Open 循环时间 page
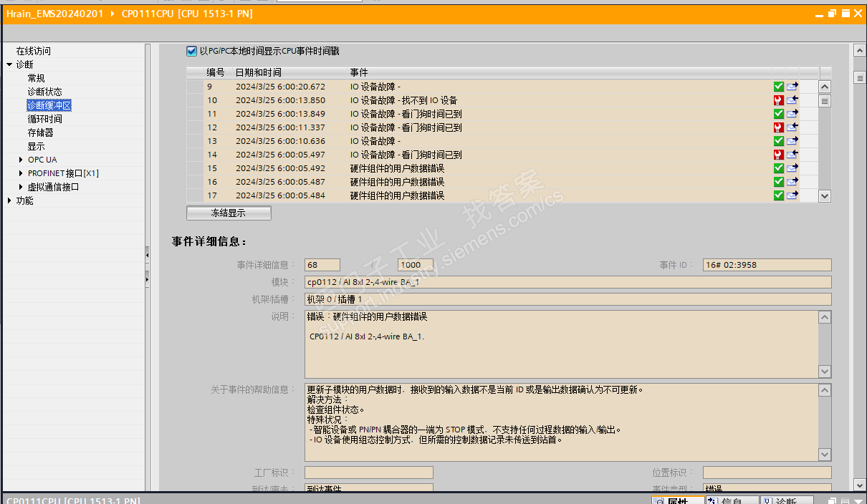The image size is (867, 504). click(x=45, y=119)
